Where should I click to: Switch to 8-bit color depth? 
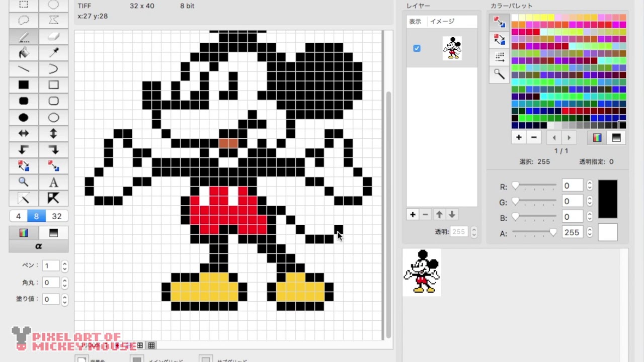[36, 216]
